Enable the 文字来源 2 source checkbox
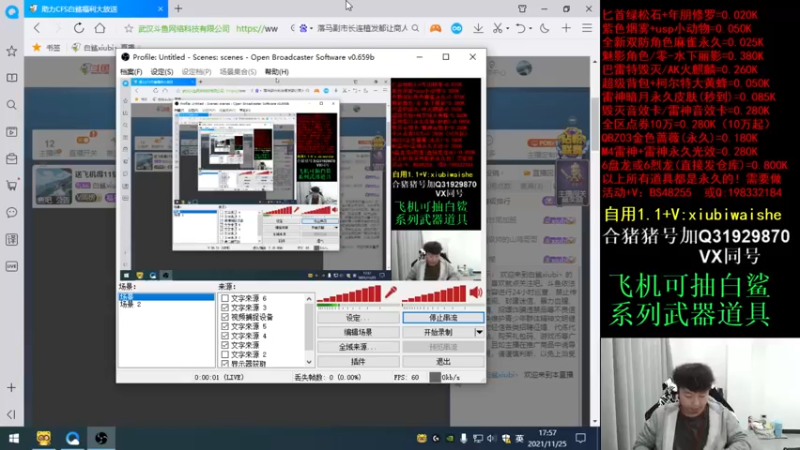Viewport: 800px width, 450px height. click(x=225, y=354)
